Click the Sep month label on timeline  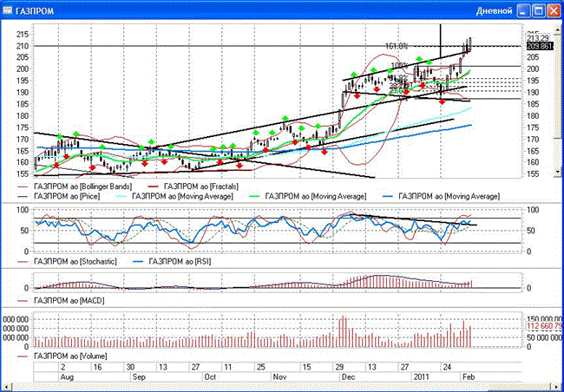(x=139, y=377)
